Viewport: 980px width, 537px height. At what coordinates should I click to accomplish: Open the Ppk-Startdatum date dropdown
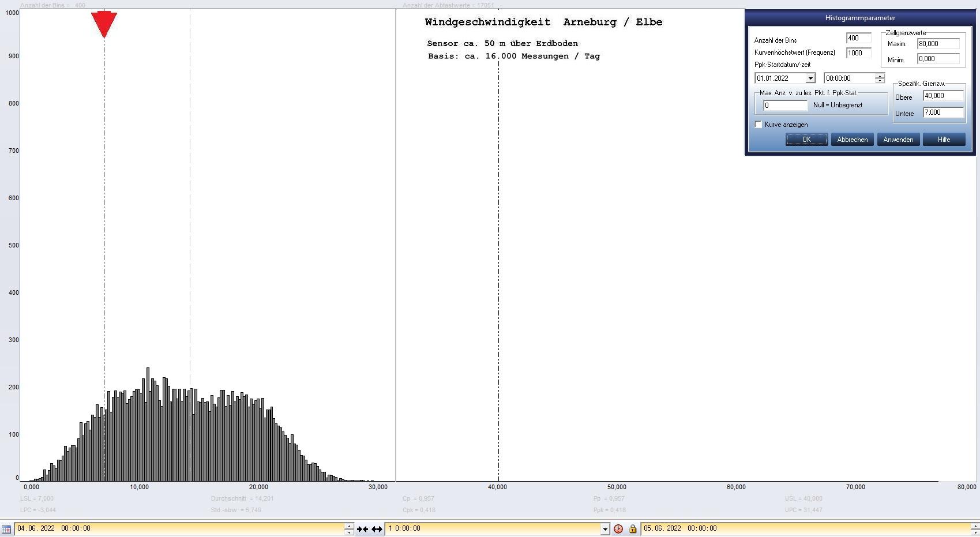pos(810,78)
